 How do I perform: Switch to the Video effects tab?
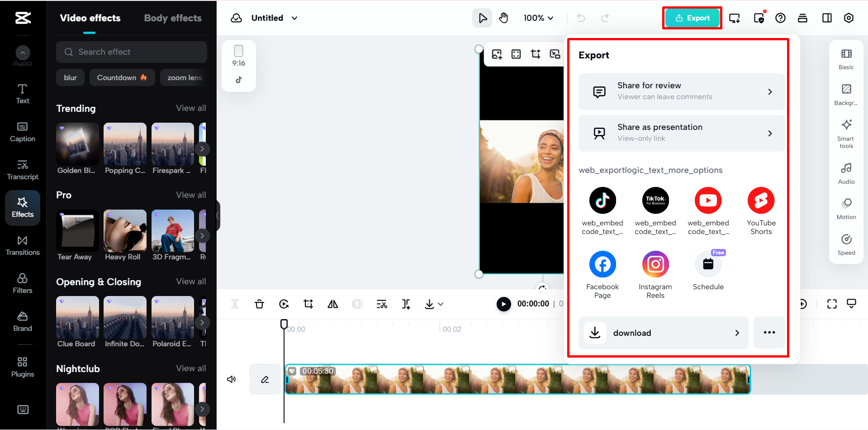click(90, 18)
